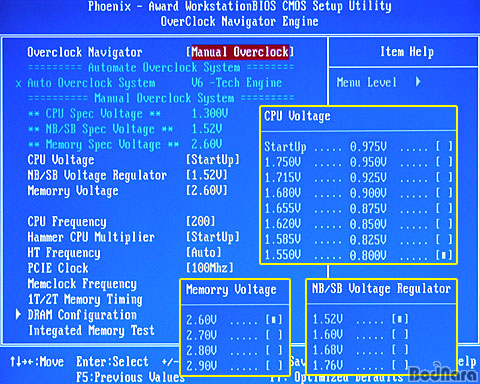The width and height of the screenshot is (480, 384).
Task: Click the 1.750V value in CPU Voltage popup
Action: pos(283,162)
